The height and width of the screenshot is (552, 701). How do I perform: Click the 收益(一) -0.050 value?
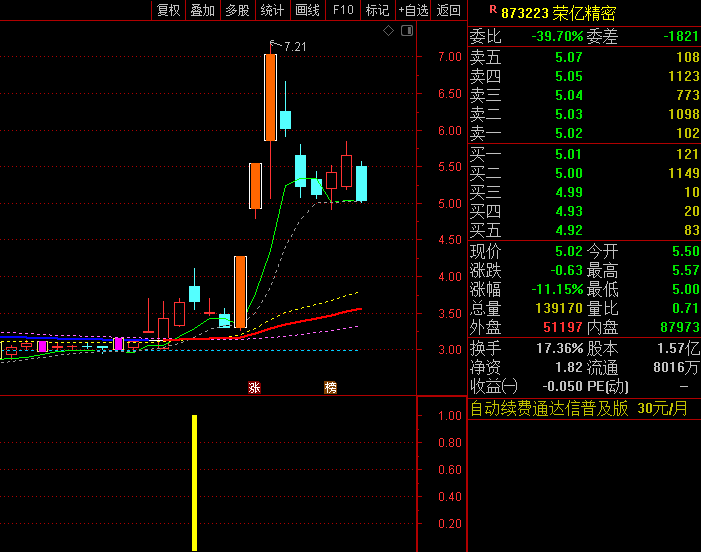(563, 386)
